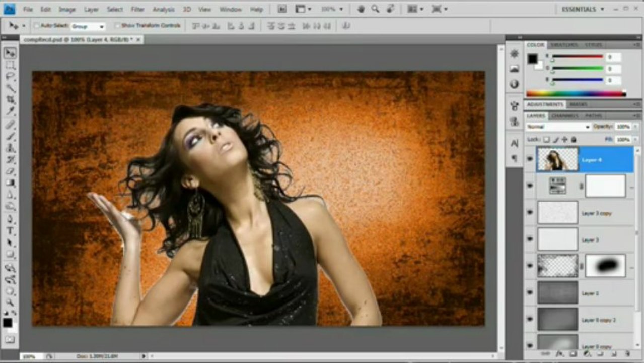Select the Horizontal Type tool
The height and width of the screenshot is (363, 644).
[x=10, y=231]
